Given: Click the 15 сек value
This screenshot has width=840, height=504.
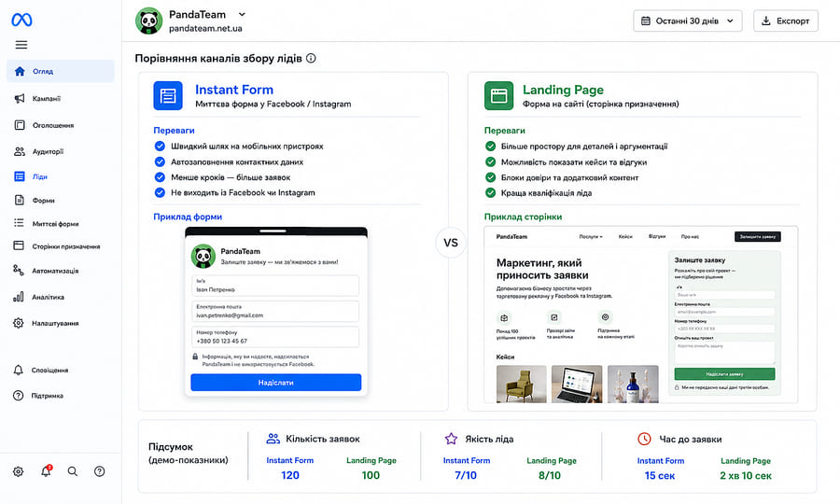Looking at the screenshot, I should pos(660,476).
